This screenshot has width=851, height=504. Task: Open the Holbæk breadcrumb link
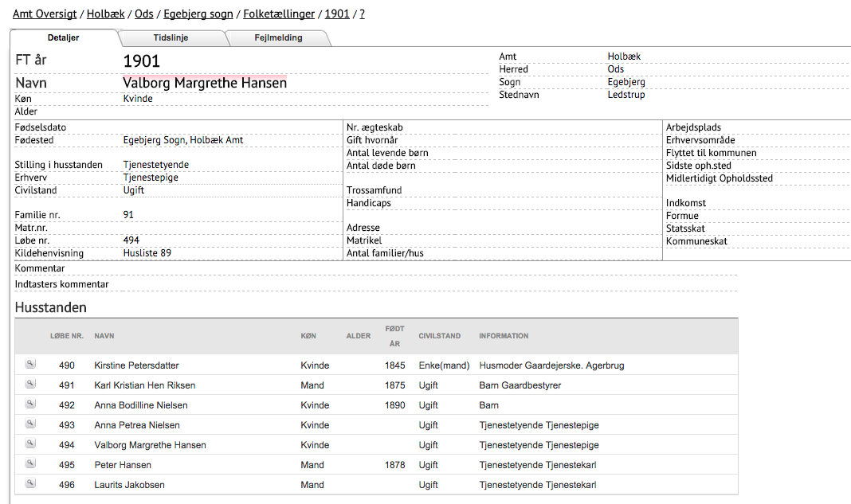coord(106,14)
